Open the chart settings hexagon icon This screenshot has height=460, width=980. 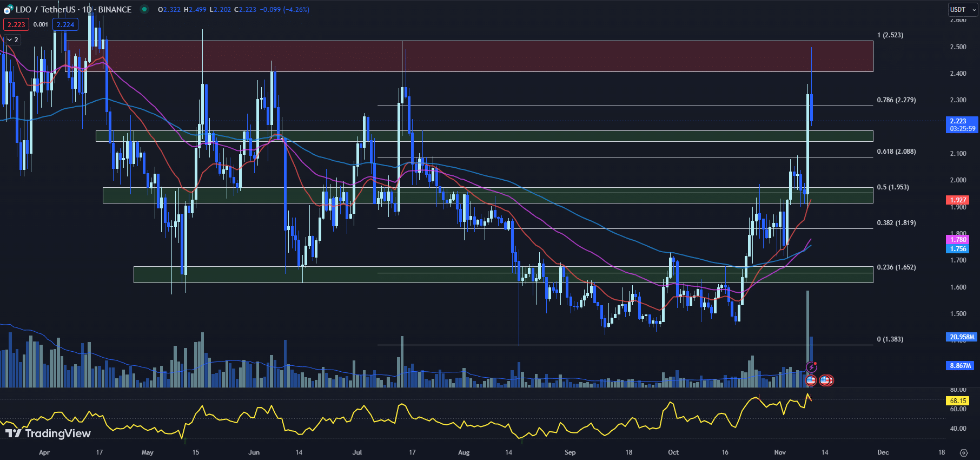(964, 452)
